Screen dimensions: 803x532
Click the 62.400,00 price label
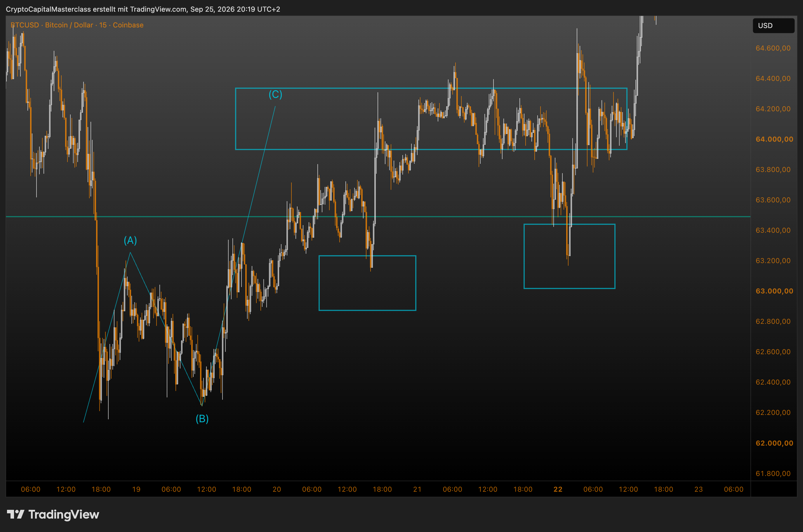pyautogui.click(x=773, y=382)
